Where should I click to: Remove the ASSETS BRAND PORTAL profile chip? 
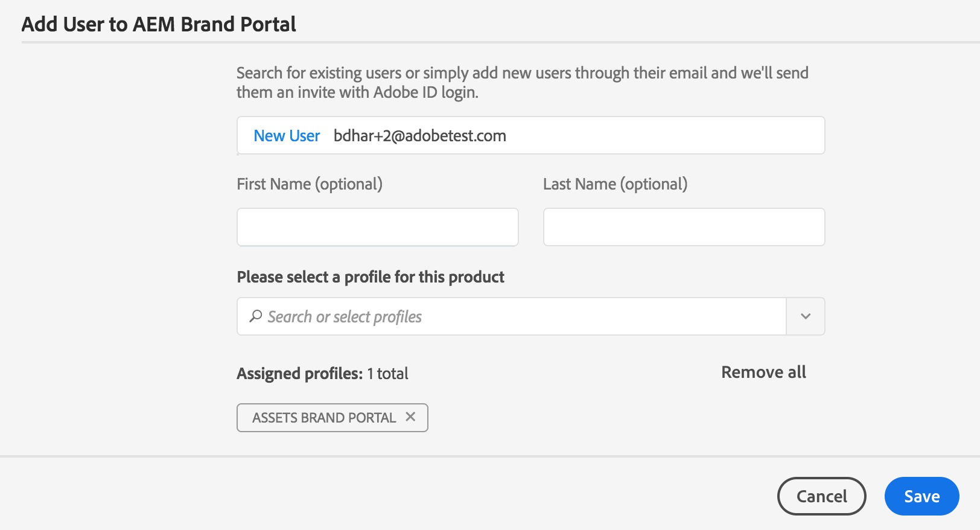tap(410, 417)
